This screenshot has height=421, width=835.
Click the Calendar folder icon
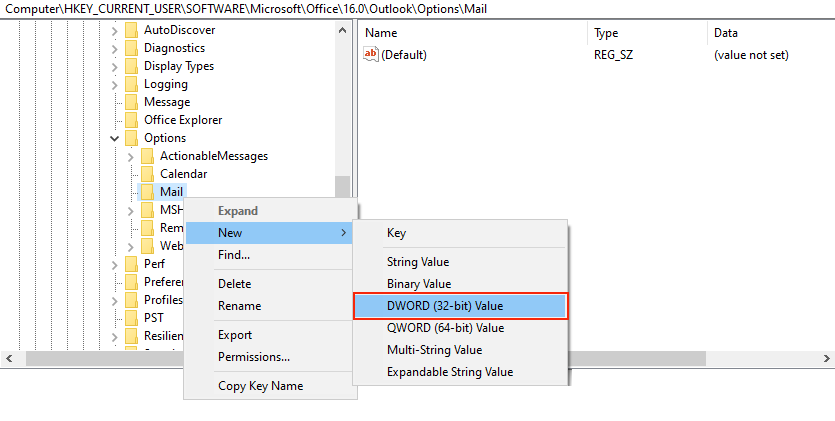tap(146, 174)
